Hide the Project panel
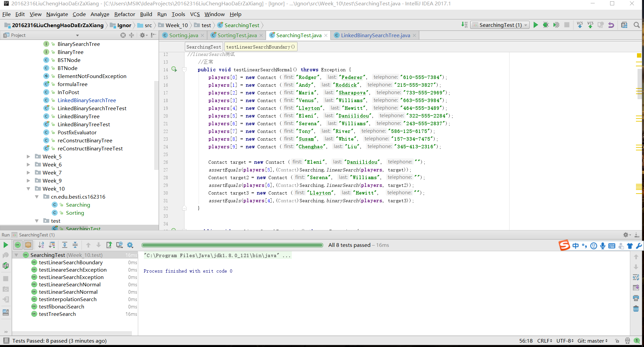Screen dimensions: 644x347 (x=153, y=35)
